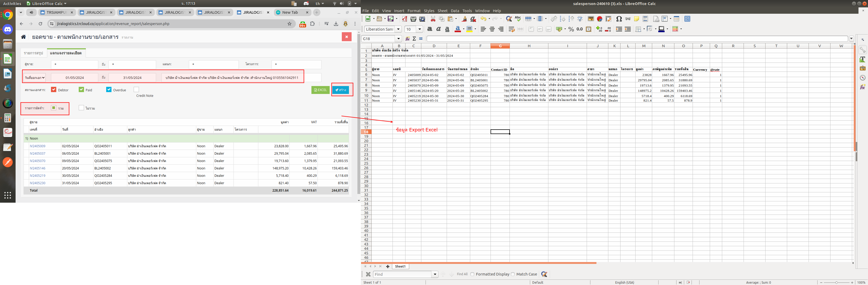Viewport: 868px width, 285px height.
Task: Click the green EXCEL export button
Action: [320, 90]
